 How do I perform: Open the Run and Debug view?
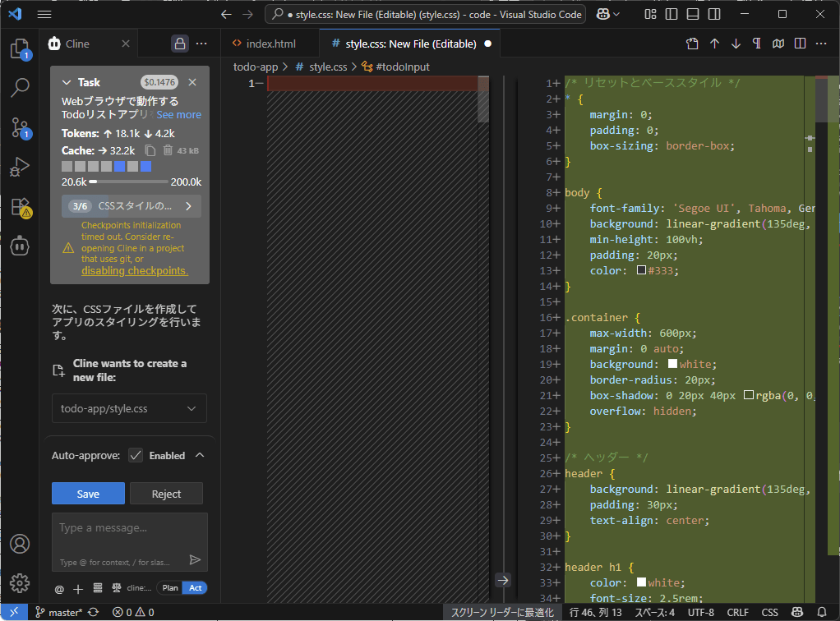(x=20, y=167)
